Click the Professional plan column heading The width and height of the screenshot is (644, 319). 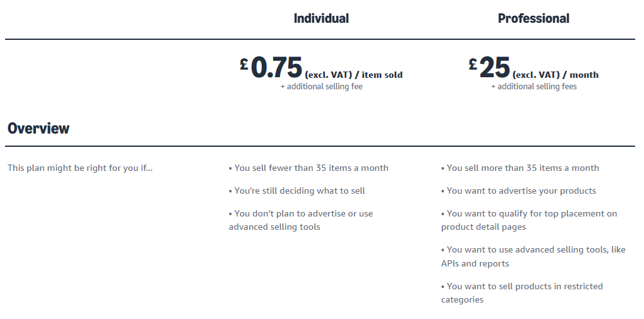tap(533, 18)
